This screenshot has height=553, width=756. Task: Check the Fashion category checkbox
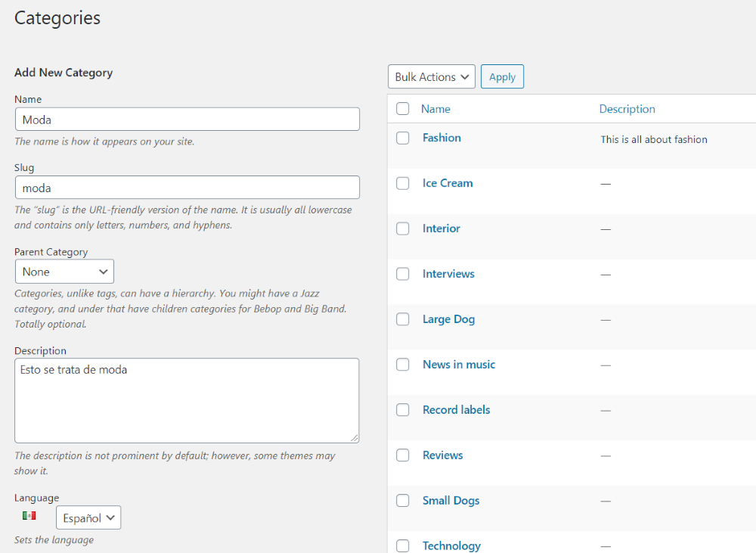(403, 138)
